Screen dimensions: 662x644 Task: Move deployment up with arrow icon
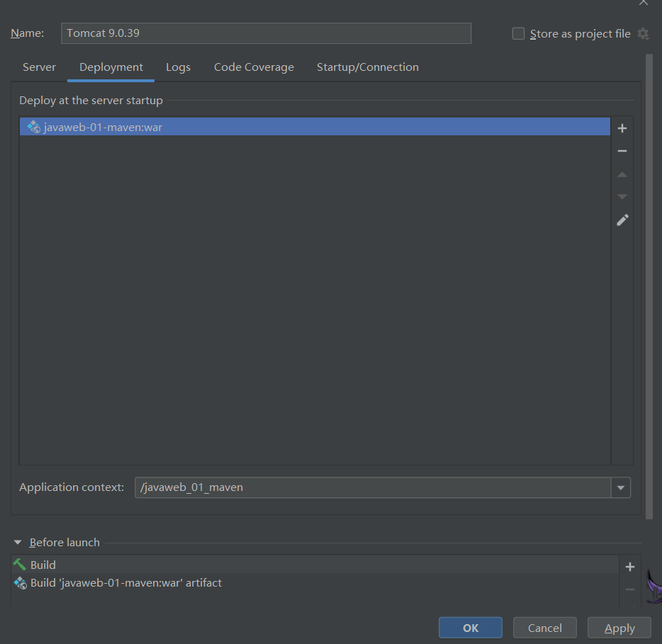[x=622, y=174]
